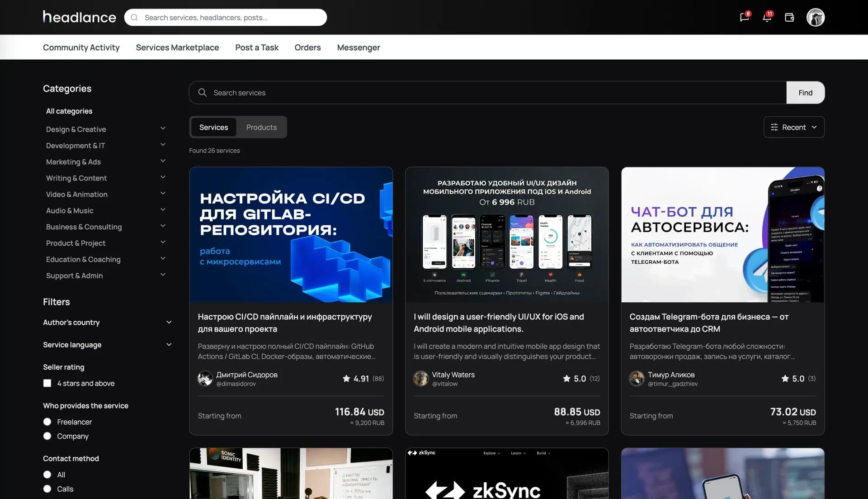Click the magnifier in the header search bar
Screen dimensions: 868x499
point(134,17)
